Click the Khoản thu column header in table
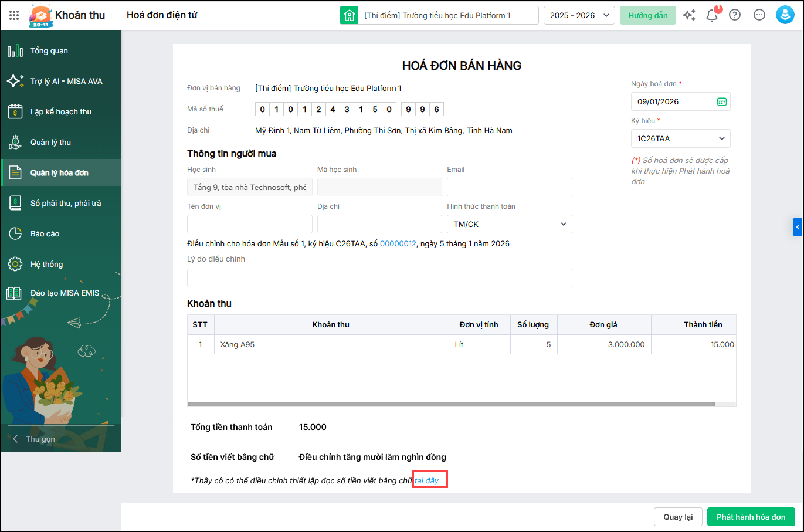The width and height of the screenshot is (804, 532). pos(331,324)
